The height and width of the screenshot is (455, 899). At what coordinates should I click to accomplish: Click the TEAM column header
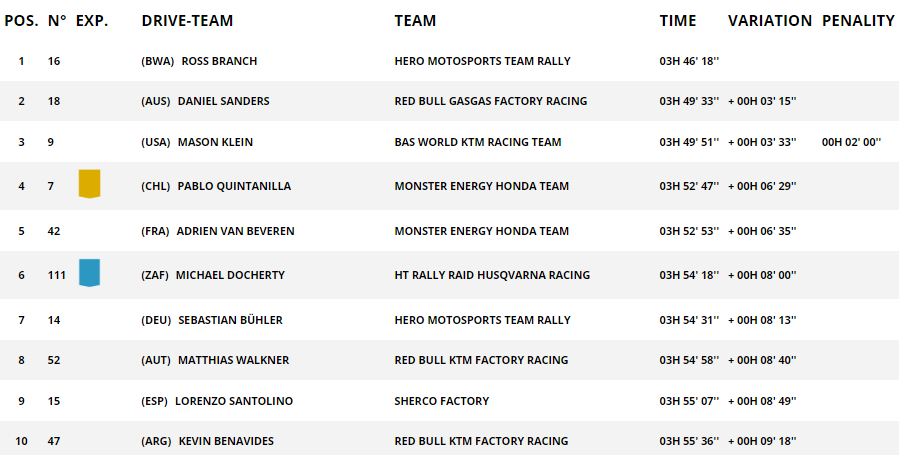pos(415,21)
